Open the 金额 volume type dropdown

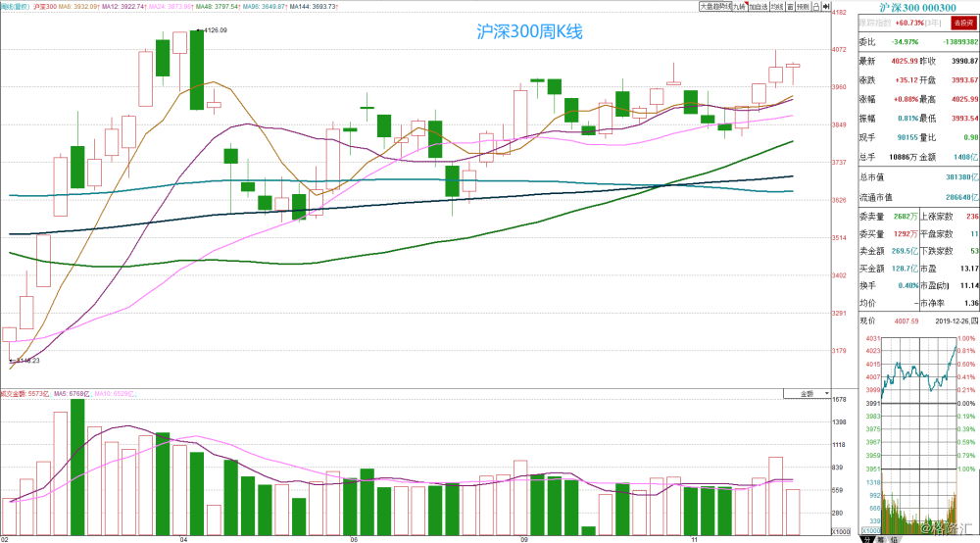(807, 394)
